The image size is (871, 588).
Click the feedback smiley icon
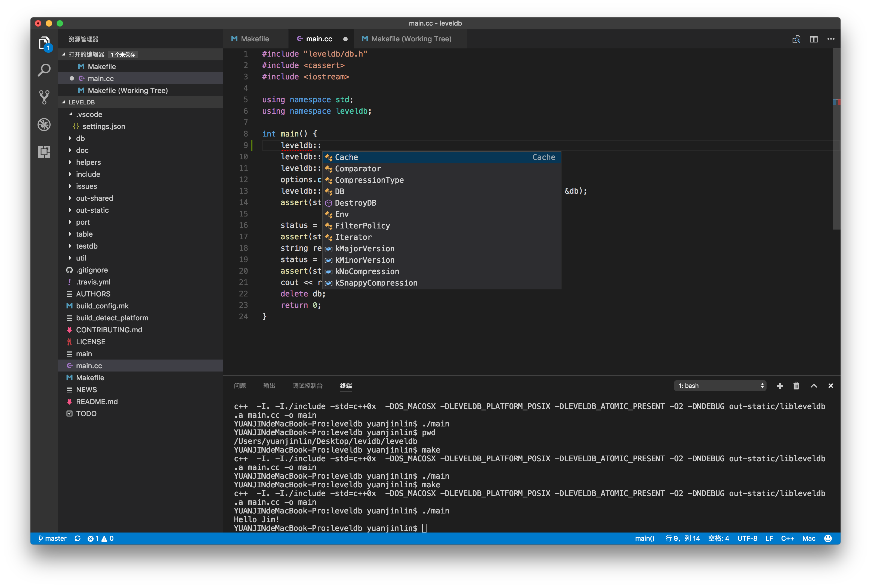828,538
